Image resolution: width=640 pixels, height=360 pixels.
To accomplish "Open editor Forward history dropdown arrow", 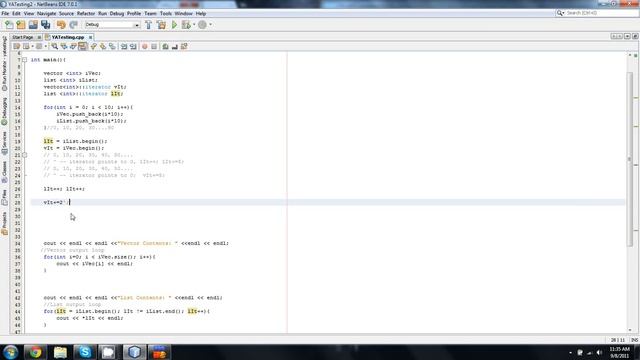I will [45, 47].
